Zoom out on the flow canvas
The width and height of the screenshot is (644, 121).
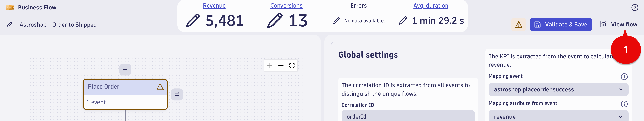(281, 65)
